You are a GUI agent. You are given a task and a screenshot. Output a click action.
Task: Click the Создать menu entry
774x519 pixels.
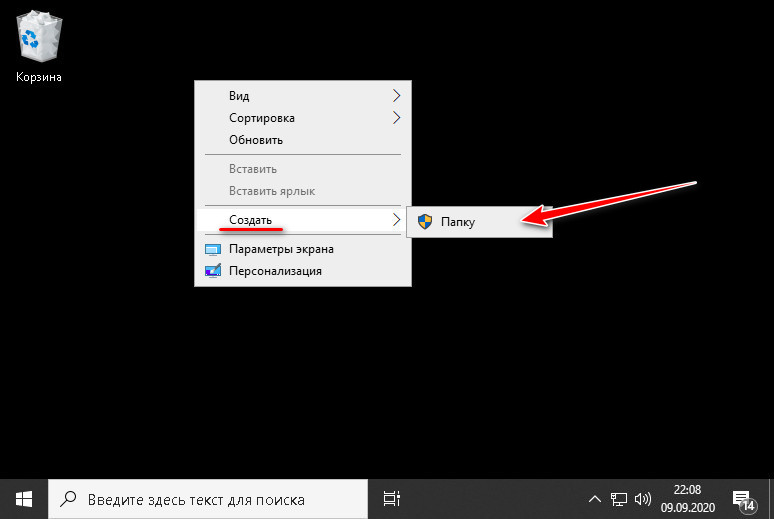[250, 219]
